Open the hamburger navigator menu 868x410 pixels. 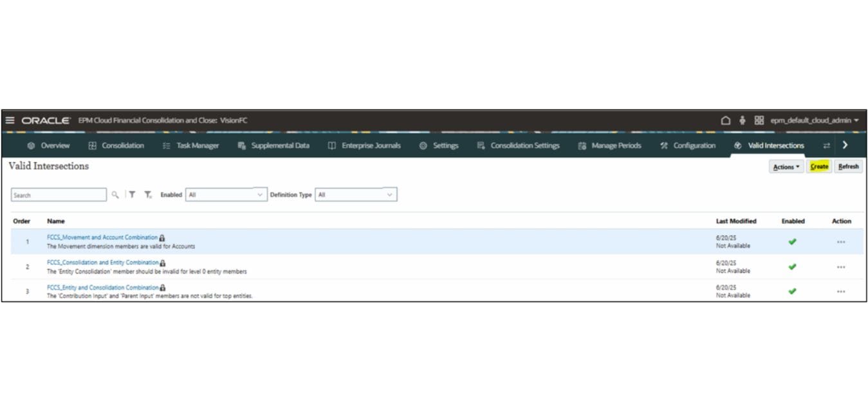point(10,120)
